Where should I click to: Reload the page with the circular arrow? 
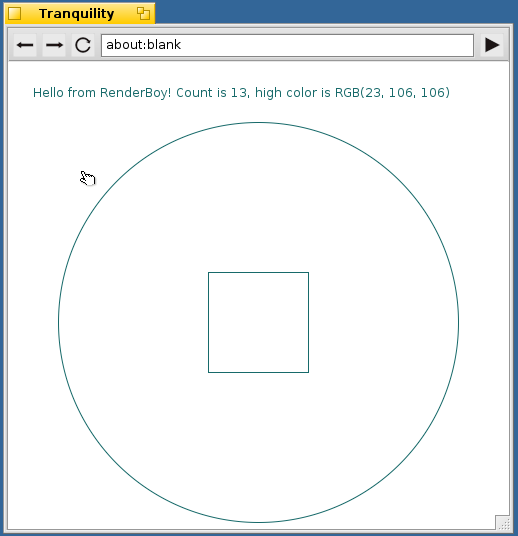coord(83,45)
